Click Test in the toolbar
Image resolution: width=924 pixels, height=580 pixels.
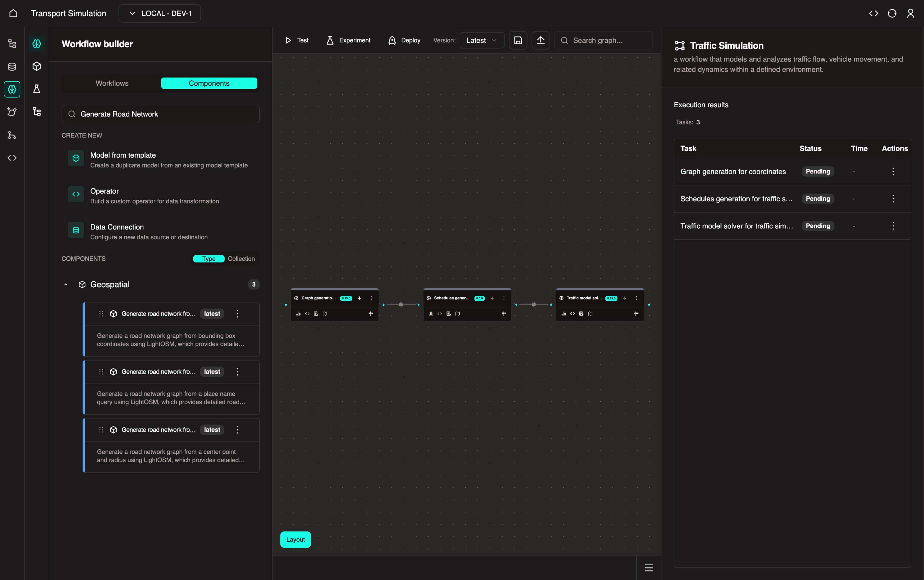coord(297,40)
